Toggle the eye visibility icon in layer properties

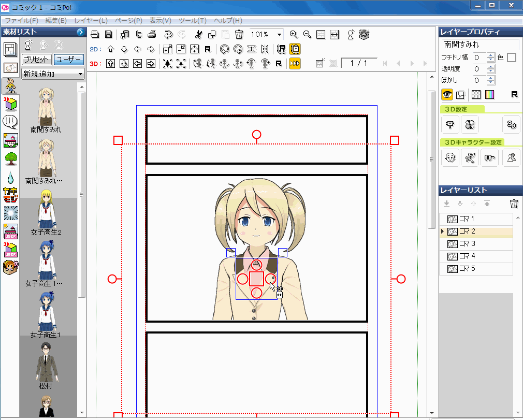[446, 94]
